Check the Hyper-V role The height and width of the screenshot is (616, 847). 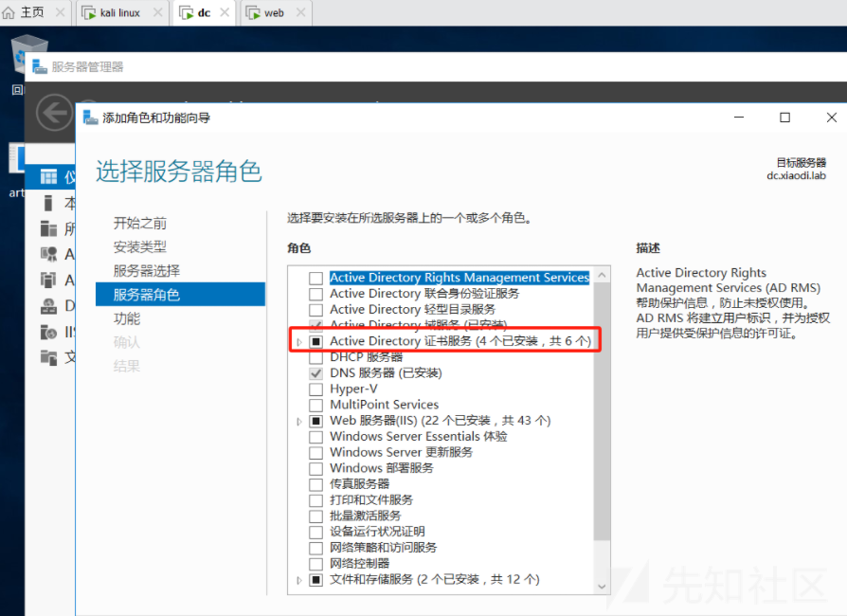[x=316, y=390]
